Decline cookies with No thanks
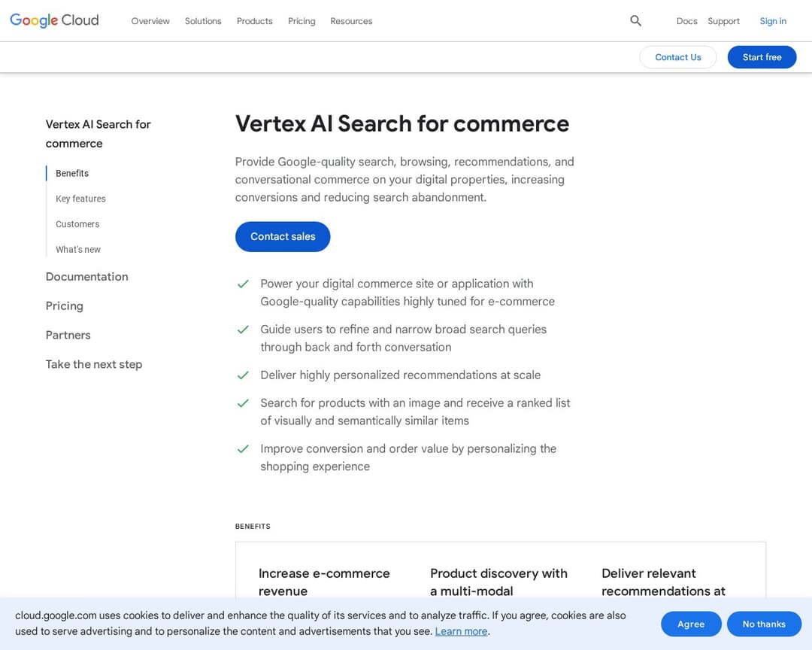The width and height of the screenshot is (812, 650). [x=764, y=624]
